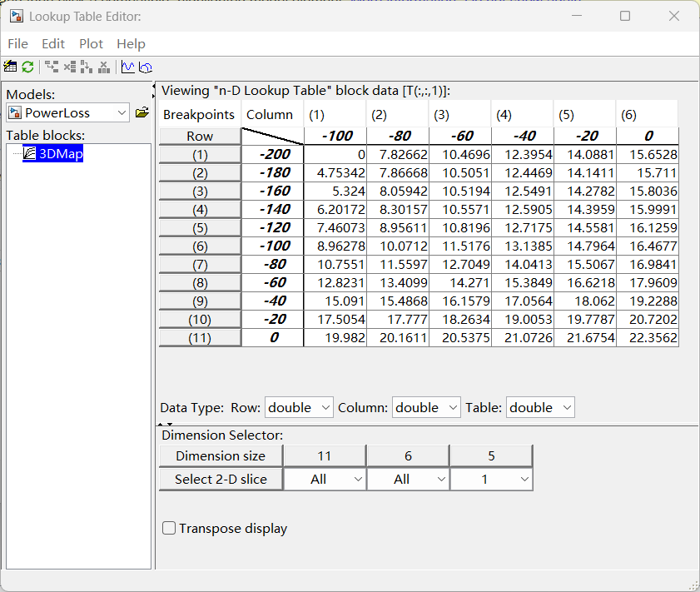The image size is (700, 592).
Task: Click row header (11)
Action: pos(200,338)
